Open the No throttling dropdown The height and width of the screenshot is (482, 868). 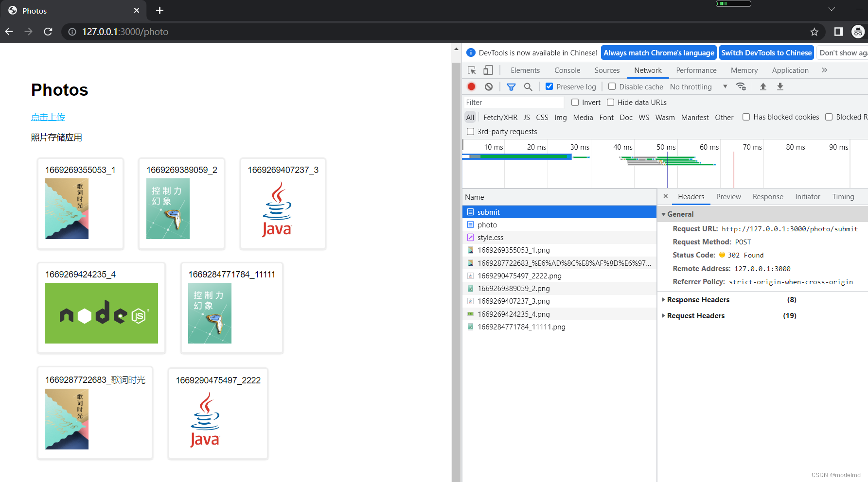[698, 86]
